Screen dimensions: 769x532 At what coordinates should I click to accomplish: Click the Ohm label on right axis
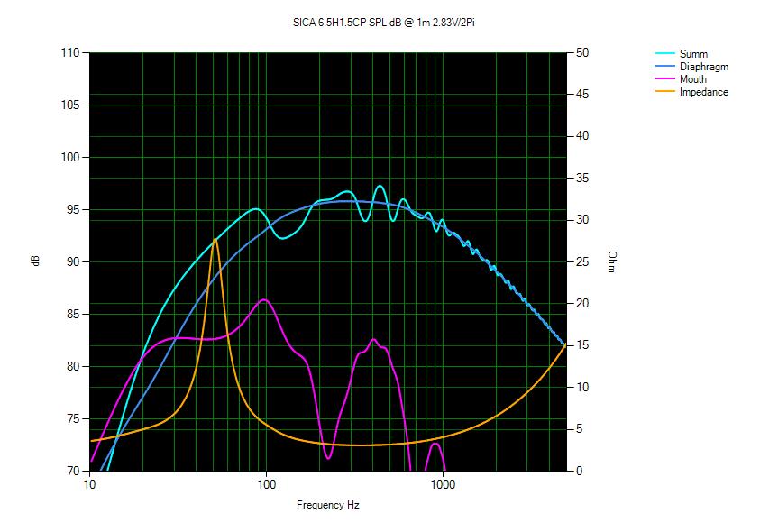tap(612, 262)
